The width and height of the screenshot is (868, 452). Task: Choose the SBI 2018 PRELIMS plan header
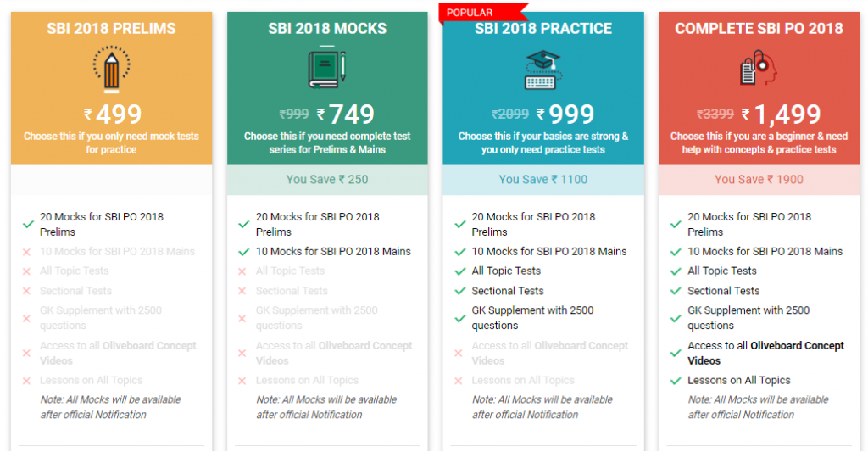111,29
